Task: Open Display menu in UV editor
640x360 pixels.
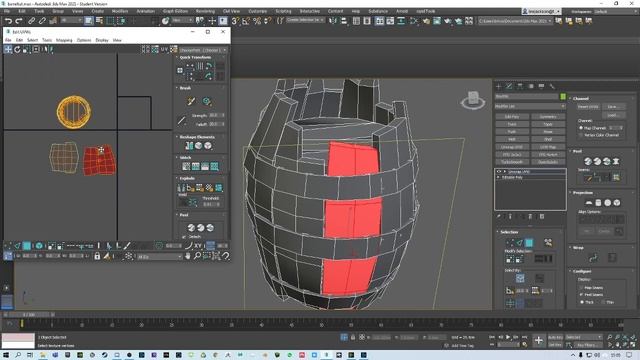Action: (102, 40)
